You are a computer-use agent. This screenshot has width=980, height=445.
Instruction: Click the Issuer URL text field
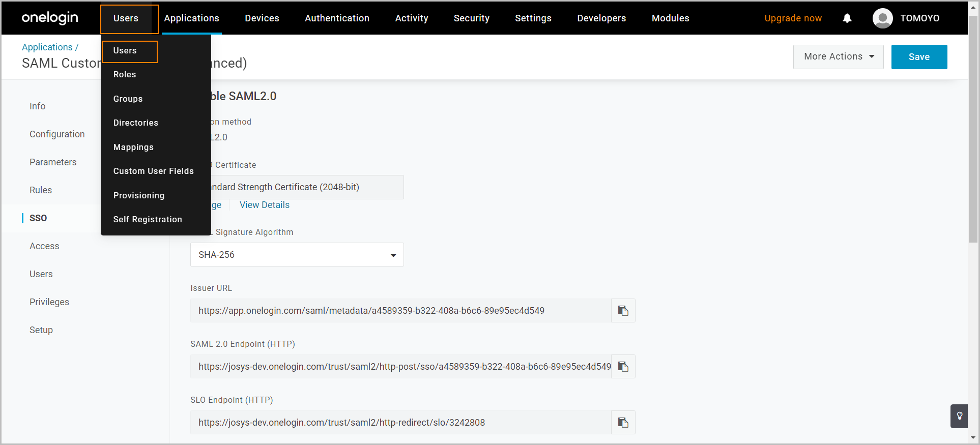(x=401, y=311)
